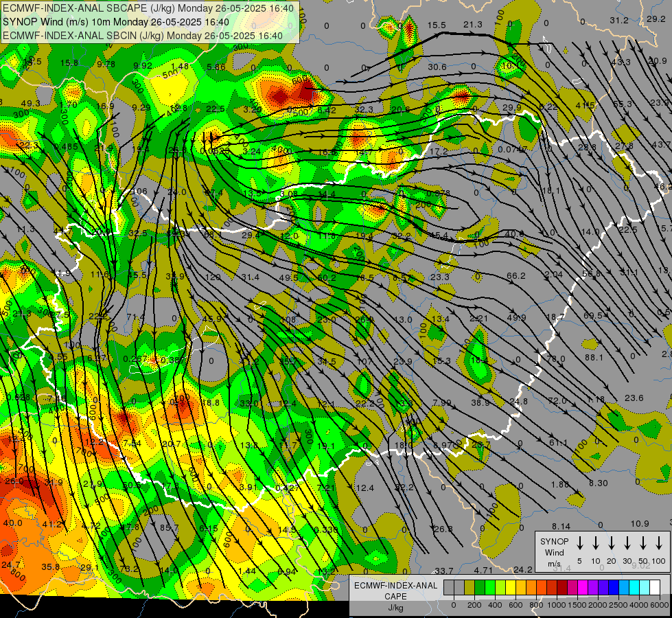The image size is (672, 618).
Task: Pick the dark green CAPE legend swatch
Action: pyautogui.click(x=480, y=587)
